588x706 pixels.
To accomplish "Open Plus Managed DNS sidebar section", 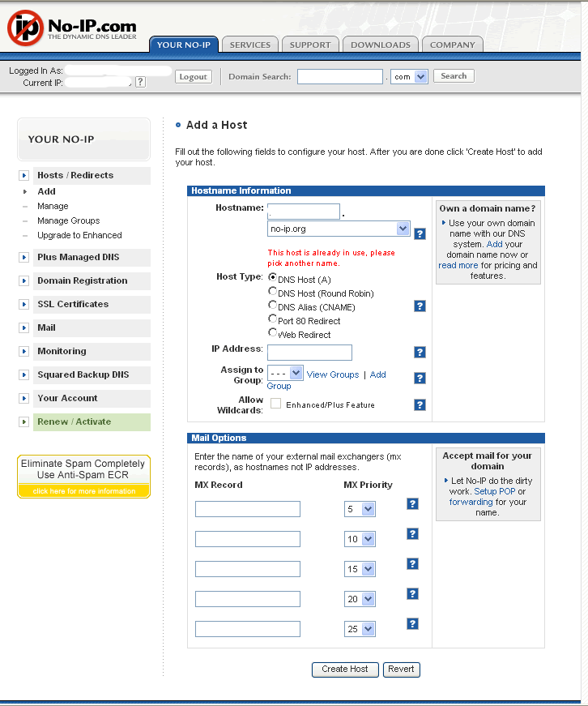I will coord(92,258).
